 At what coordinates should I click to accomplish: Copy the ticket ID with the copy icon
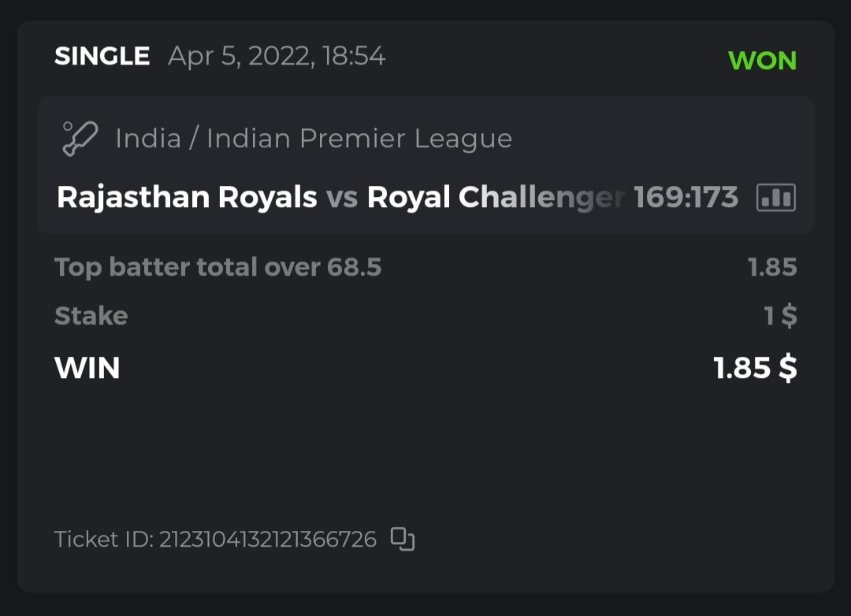[403, 539]
